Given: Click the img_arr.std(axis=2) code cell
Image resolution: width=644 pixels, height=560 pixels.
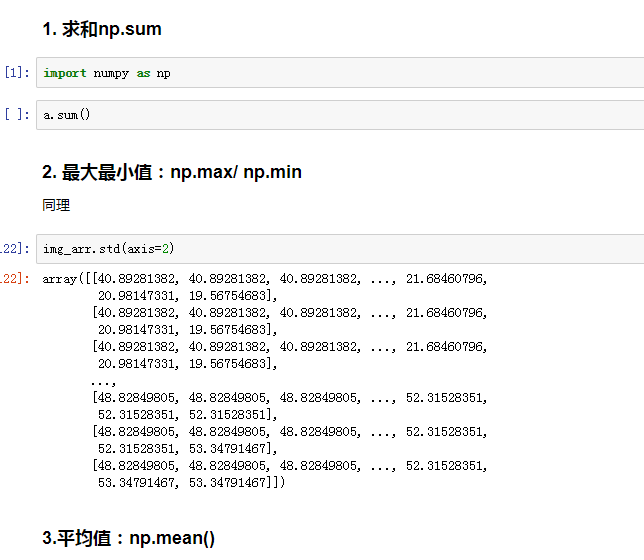Looking at the screenshot, I should [x=340, y=249].
